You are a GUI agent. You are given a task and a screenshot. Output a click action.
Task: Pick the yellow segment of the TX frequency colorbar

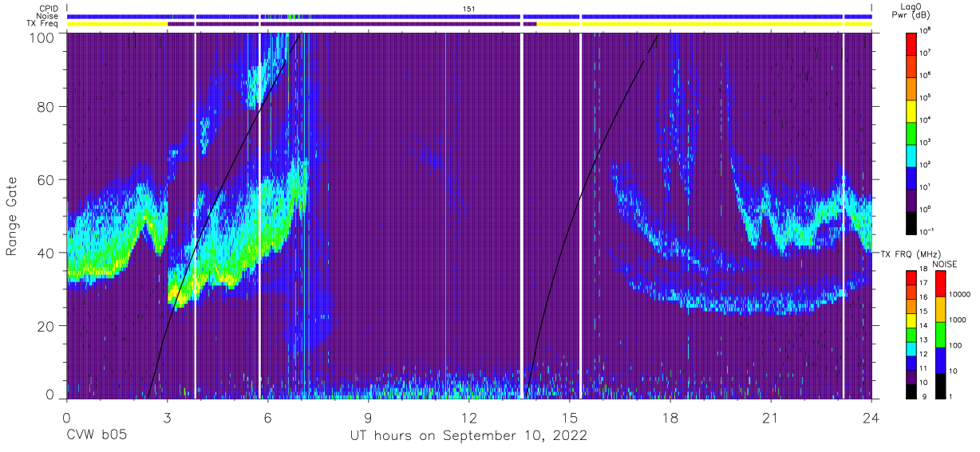click(x=911, y=320)
